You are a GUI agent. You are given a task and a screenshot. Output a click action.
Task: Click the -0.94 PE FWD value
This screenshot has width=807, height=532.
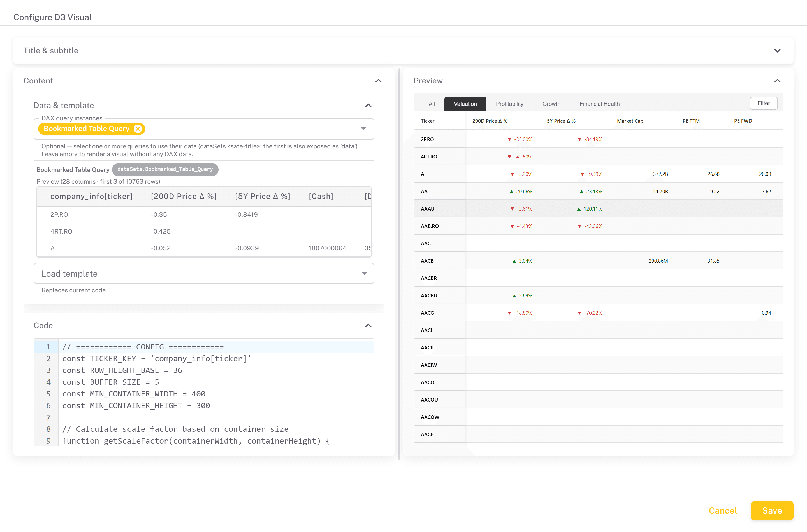coord(765,313)
